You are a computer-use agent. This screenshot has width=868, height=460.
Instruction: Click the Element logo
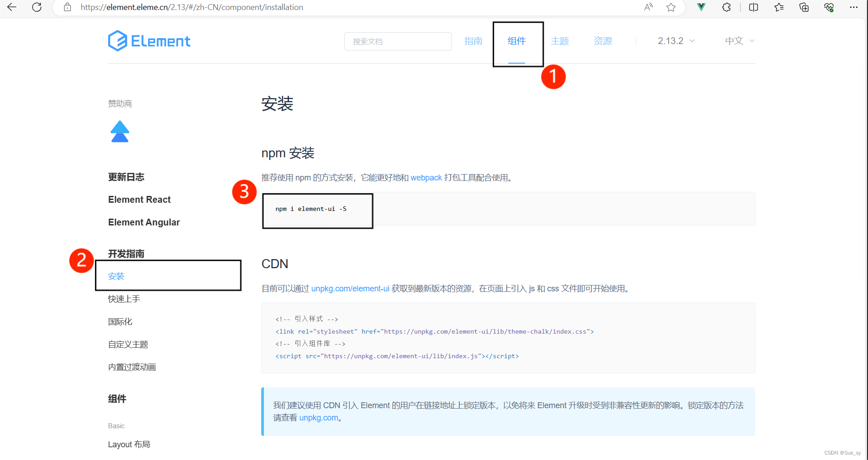coord(149,41)
